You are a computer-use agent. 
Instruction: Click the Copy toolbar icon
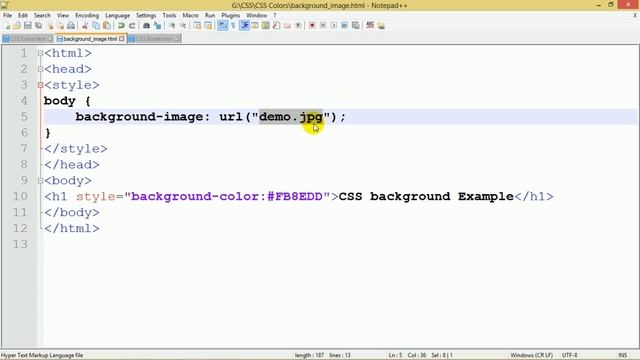(x=96, y=26)
